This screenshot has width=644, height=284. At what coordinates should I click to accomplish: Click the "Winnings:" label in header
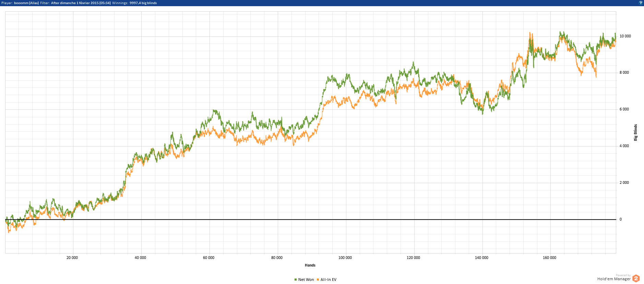pos(120,3)
